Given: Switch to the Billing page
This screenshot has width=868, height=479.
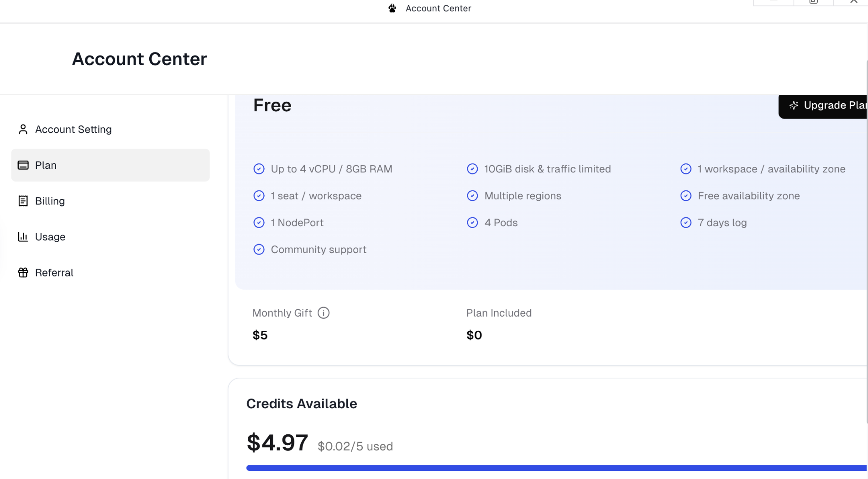Looking at the screenshot, I should pyautogui.click(x=50, y=201).
